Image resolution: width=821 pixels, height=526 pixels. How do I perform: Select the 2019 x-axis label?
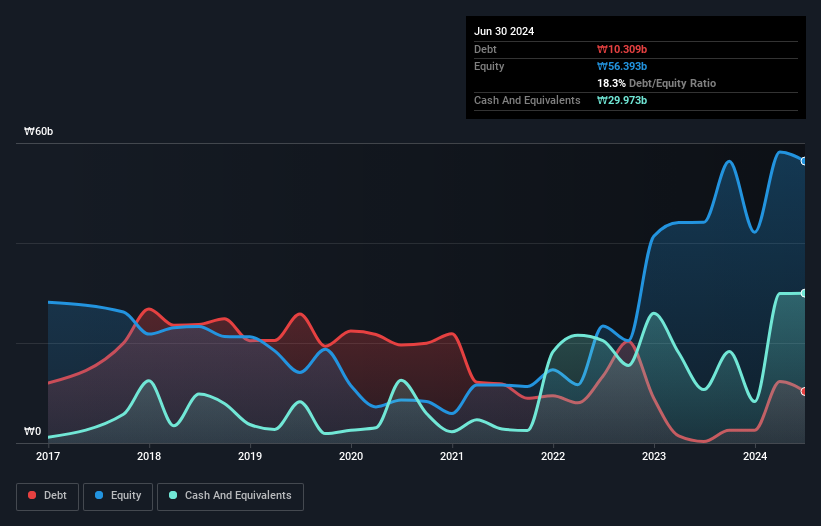click(x=250, y=456)
